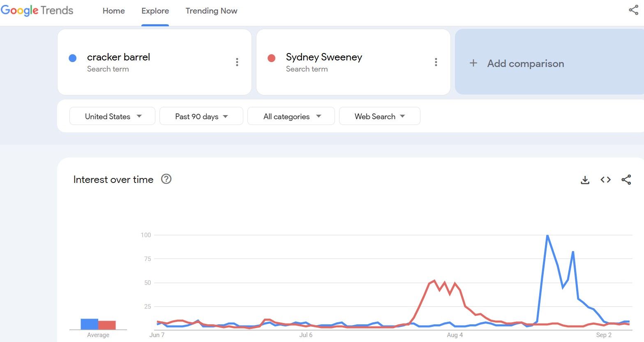
Task: Click the plus icon to add comparison
Action: click(x=473, y=63)
